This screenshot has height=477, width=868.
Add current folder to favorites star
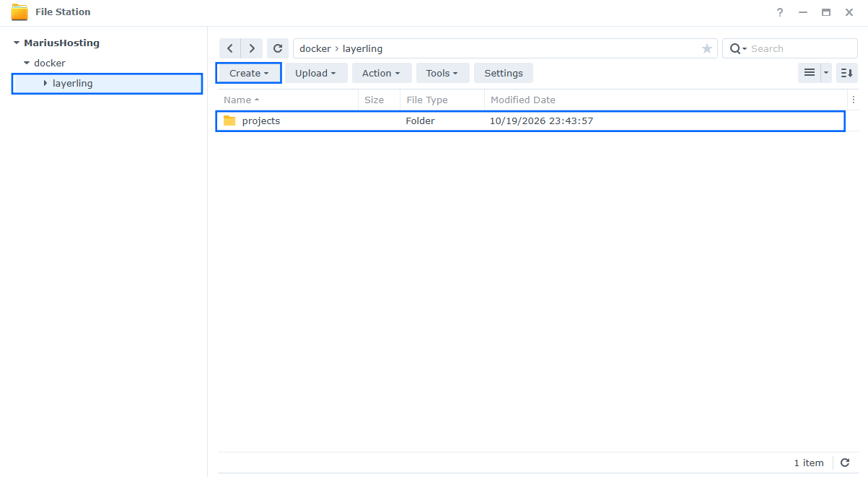[x=707, y=48]
